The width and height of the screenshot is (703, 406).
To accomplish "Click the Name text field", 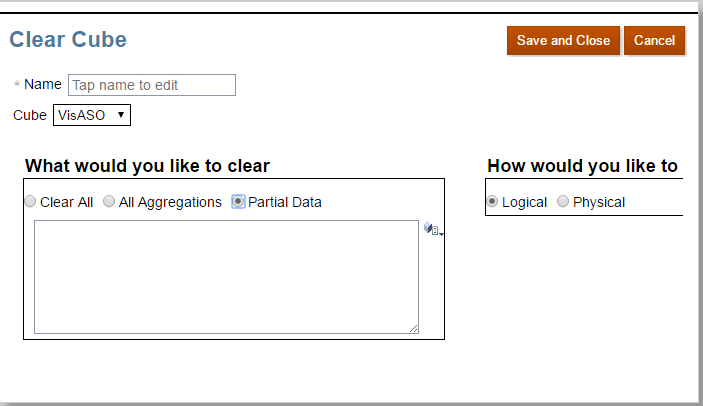I will pyautogui.click(x=151, y=85).
